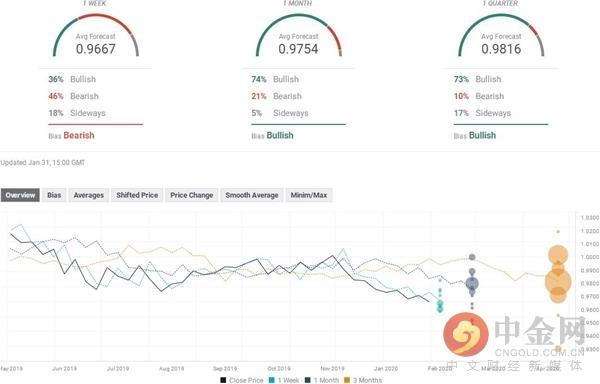Click the blue 1 Month forecast bubble
600x384 pixels.
(472, 284)
